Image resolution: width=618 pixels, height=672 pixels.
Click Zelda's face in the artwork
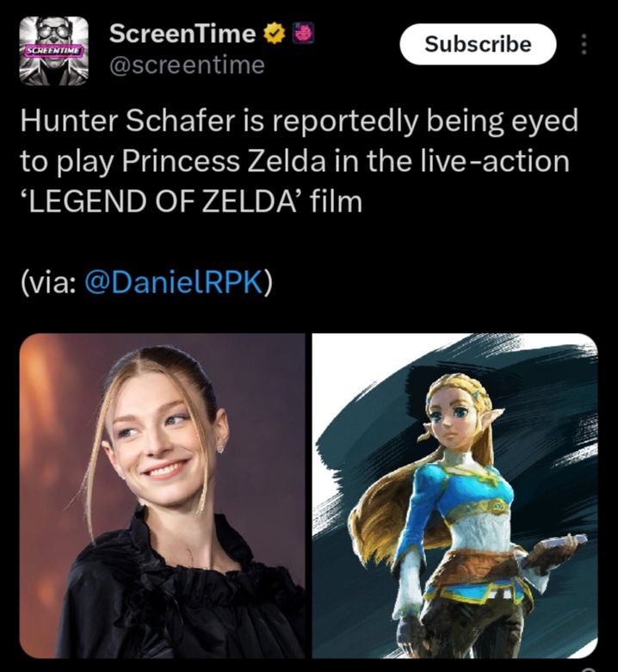click(x=454, y=421)
